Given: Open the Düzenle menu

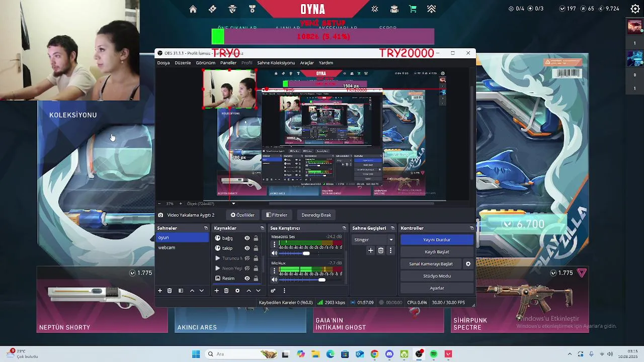Looking at the screenshot, I should click(x=183, y=63).
